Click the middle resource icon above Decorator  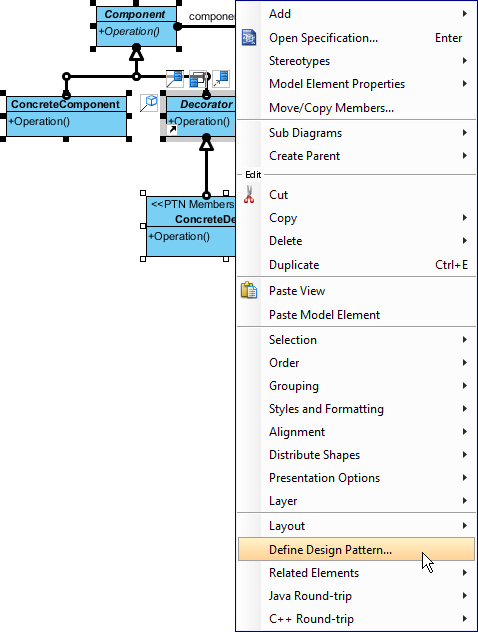[x=197, y=79]
